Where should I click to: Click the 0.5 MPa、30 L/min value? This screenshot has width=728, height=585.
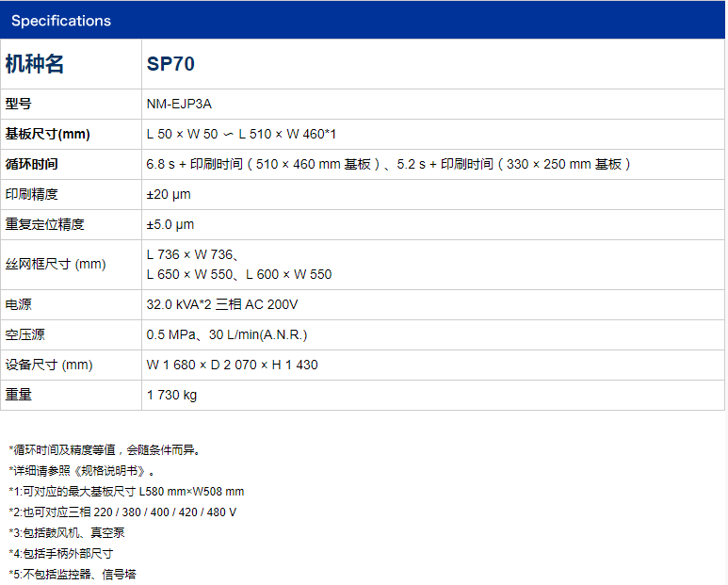(227, 334)
